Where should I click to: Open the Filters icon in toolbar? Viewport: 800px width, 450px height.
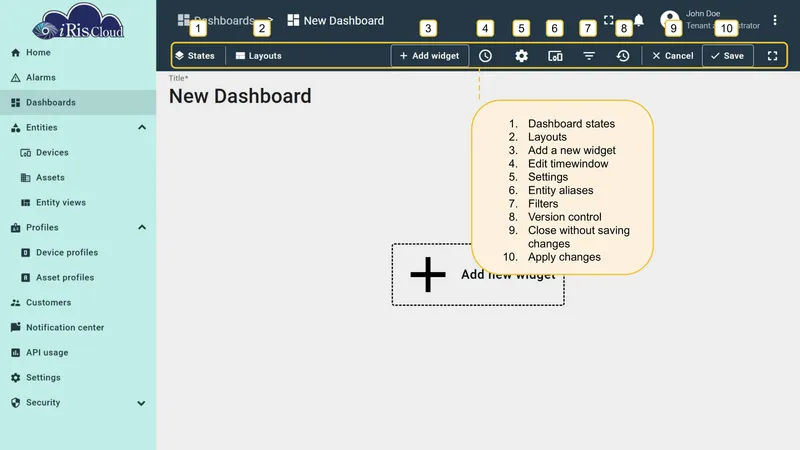[x=589, y=56]
